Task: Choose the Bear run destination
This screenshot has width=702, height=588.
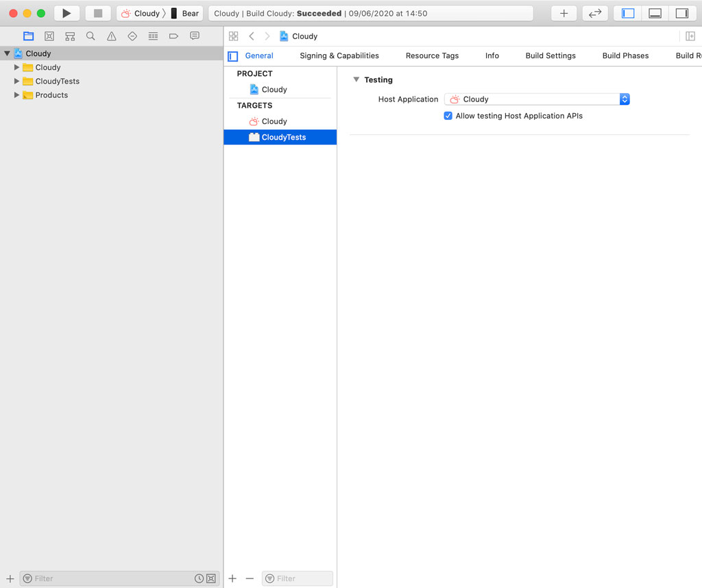Action: coord(185,14)
